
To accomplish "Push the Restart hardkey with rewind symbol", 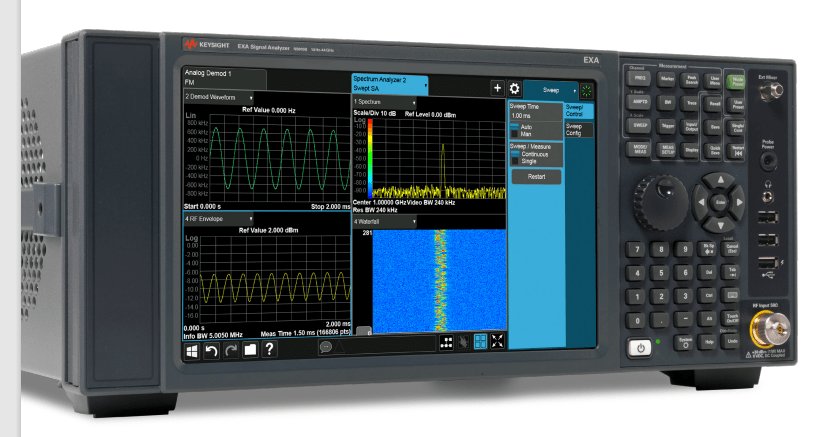I will tap(738, 151).
